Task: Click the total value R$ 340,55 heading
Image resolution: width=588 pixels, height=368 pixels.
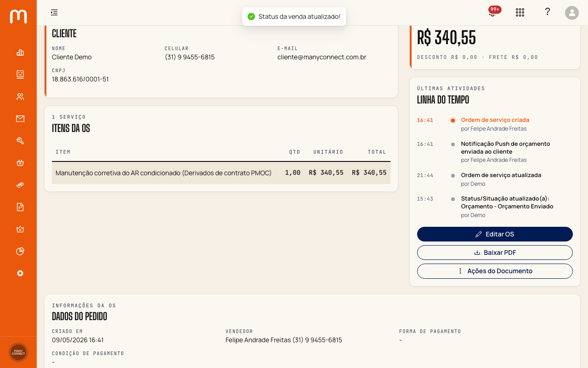Action: click(x=447, y=38)
